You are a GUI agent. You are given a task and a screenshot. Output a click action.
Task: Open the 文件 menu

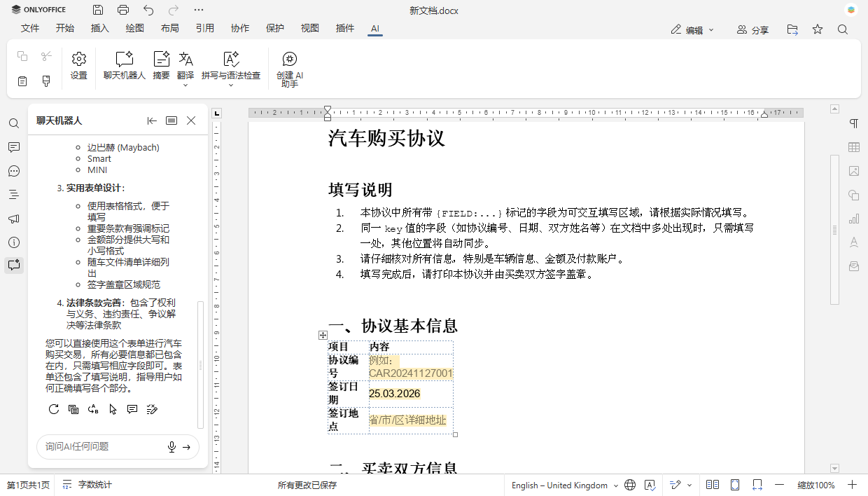(30, 29)
